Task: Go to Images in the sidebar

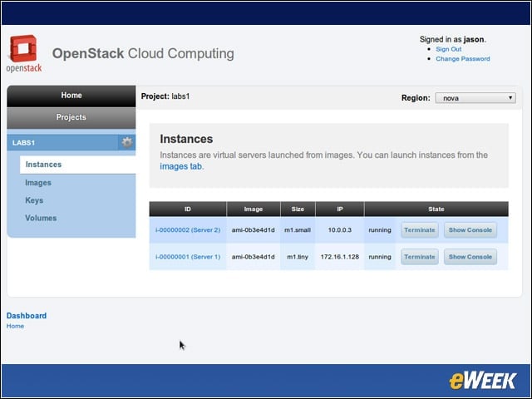Action: point(38,183)
